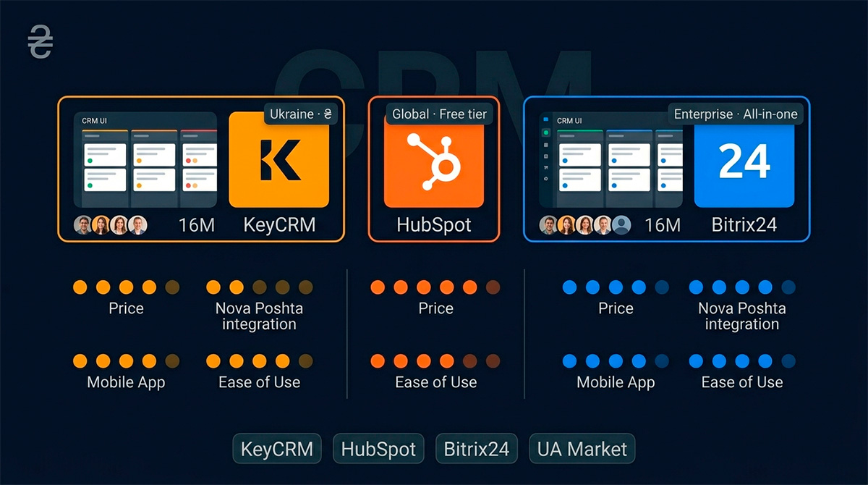Open the Bitrix24 CRM UI preview thumbnail

(x=611, y=160)
